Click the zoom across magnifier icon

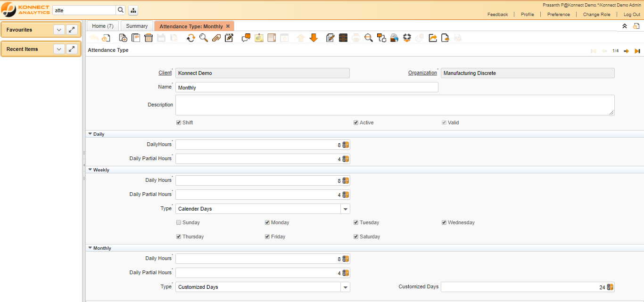click(x=369, y=38)
